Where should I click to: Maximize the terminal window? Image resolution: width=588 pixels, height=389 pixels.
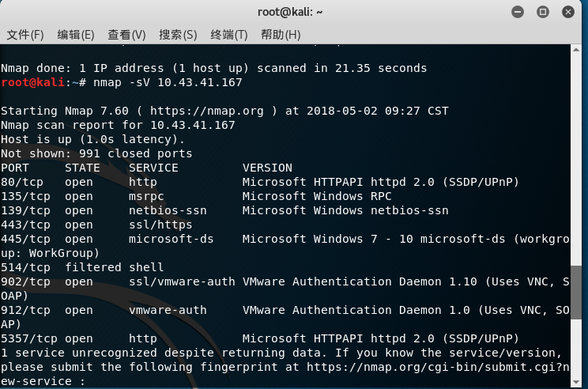click(x=543, y=12)
